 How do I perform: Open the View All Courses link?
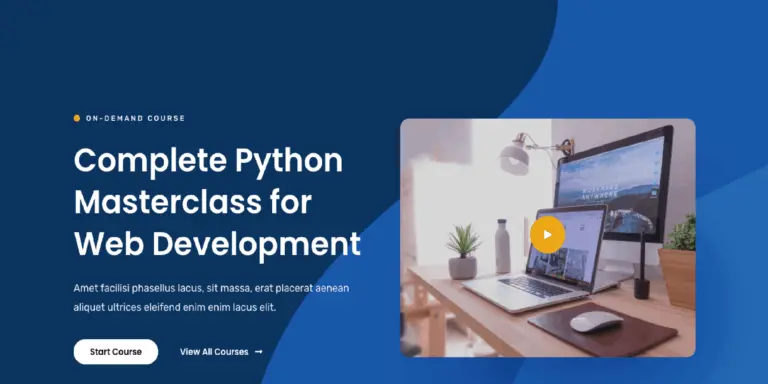(x=221, y=352)
